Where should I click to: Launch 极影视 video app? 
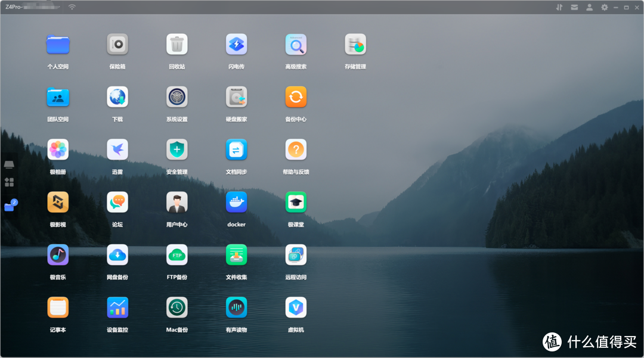click(x=58, y=203)
